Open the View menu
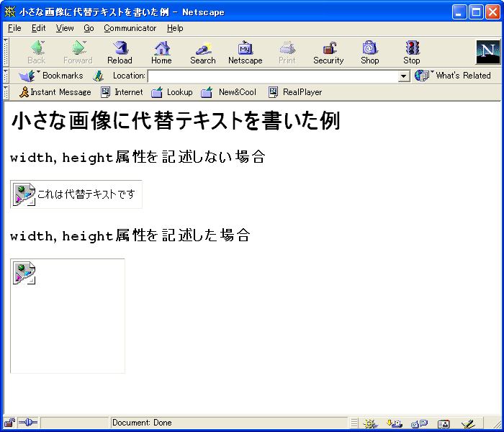 pyautogui.click(x=65, y=28)
